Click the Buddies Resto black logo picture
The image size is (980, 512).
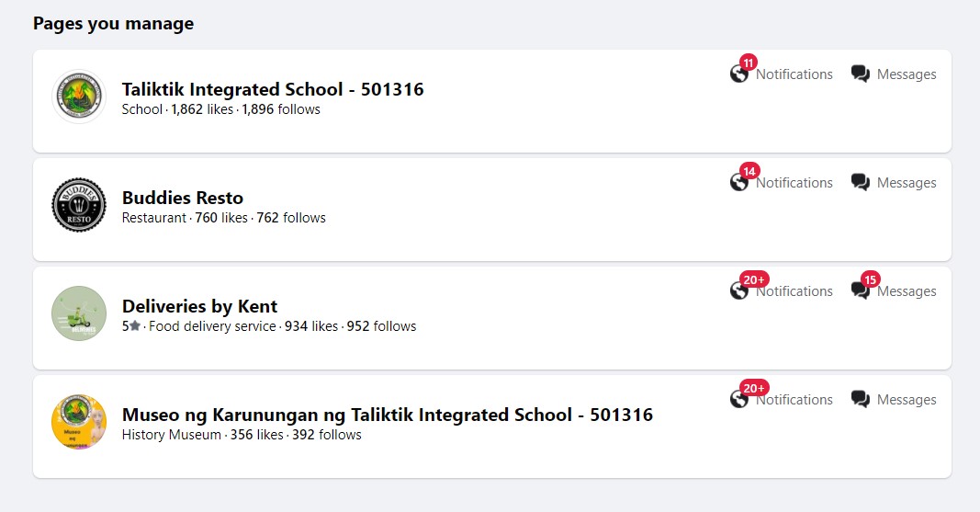click(x=79, y=205)
